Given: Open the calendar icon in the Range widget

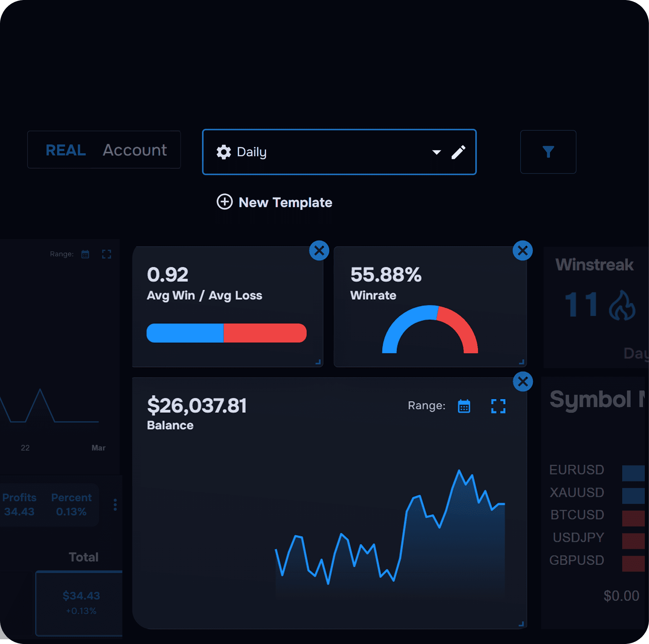Looking at the screenshot, I should 85,254.
